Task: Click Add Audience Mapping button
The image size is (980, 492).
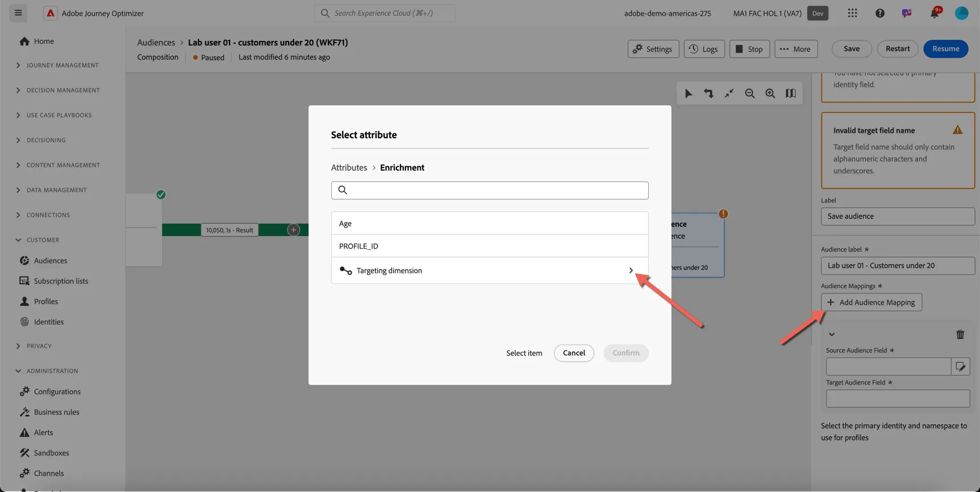Action: pyautogui.click(x=871, y=302)
